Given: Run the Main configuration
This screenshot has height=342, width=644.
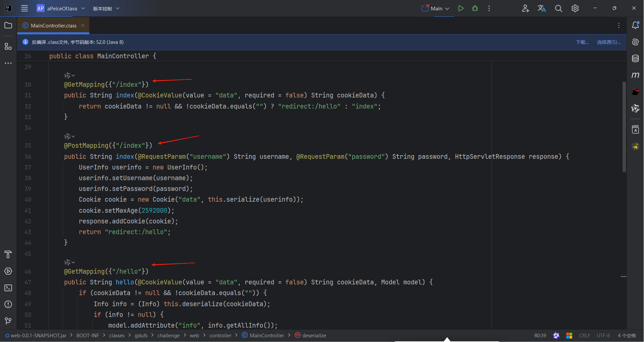Looking at the screenshot, I should click(461, 8).
